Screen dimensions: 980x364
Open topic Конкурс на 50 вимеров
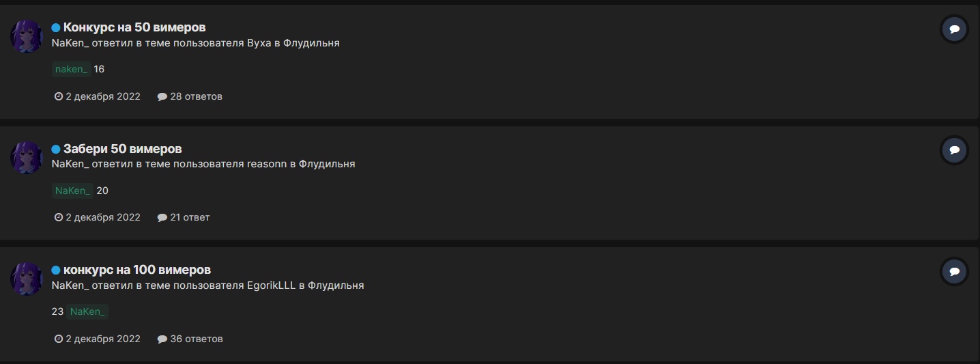[x=134, y=27]
